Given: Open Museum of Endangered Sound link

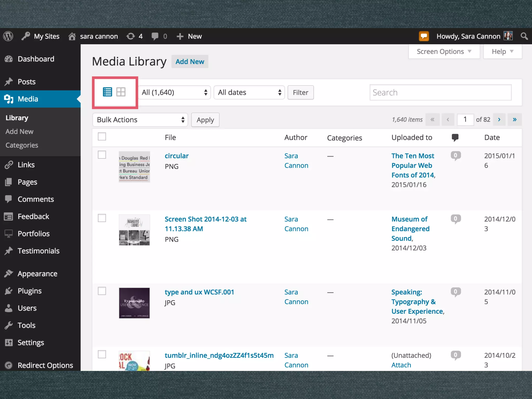Looking at the screenshot, I should click(x=410, y=229).
